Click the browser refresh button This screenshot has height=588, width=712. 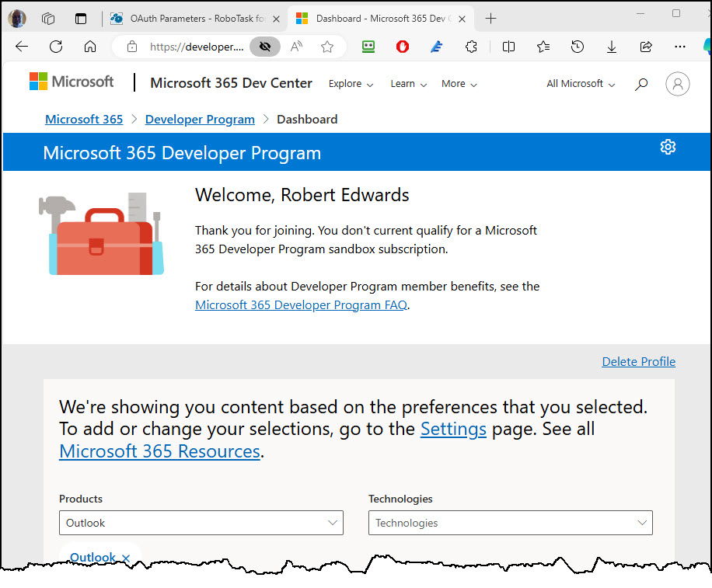56,47
